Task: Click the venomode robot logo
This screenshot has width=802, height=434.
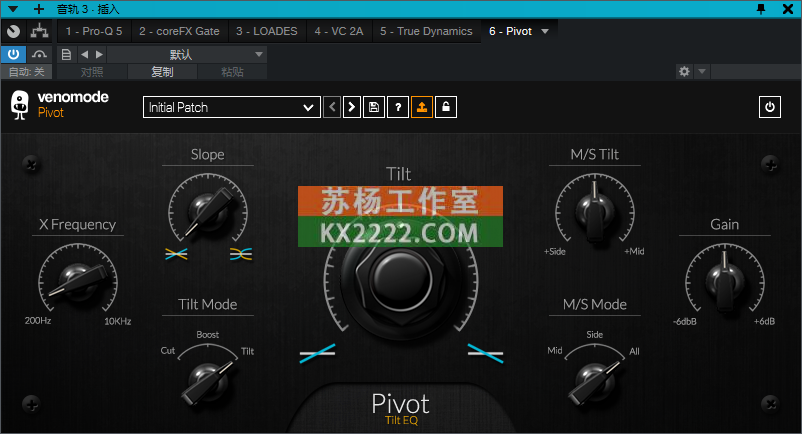Action: [x=20, y=105]
